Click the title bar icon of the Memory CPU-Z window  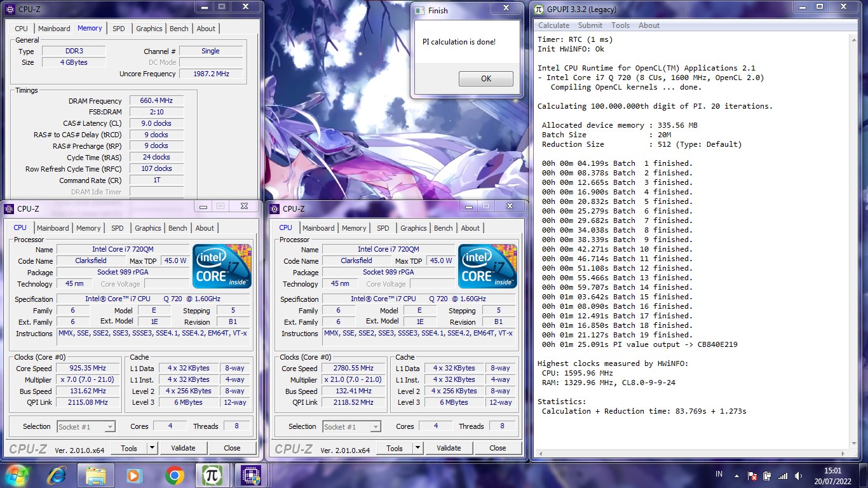point(10,9)
